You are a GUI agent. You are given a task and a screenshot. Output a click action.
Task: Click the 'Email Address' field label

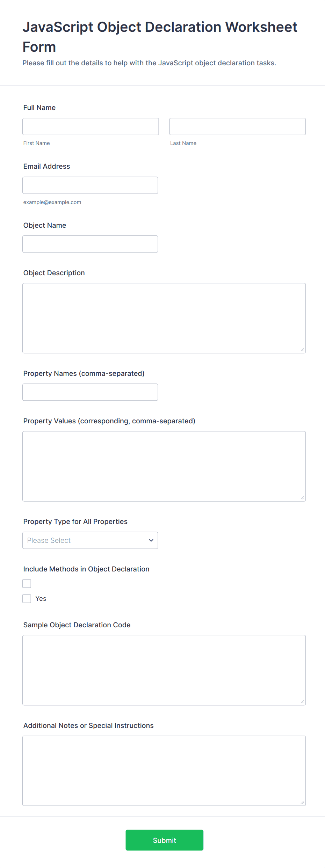pos(47,166)
